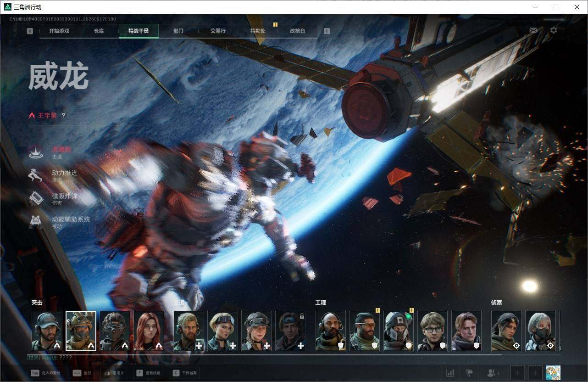Image resolution: width=588 pixels, height=382 pixels.
Task: Add teammate via plus slot beside friends icon
Action: pyautogui.click(x=517, y=373)
